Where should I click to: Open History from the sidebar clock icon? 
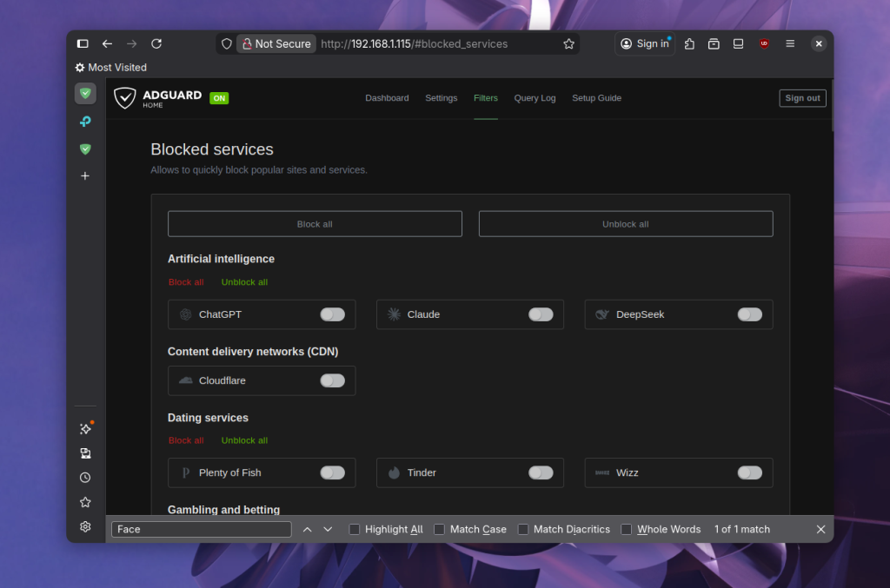click(x=85, y=478)
